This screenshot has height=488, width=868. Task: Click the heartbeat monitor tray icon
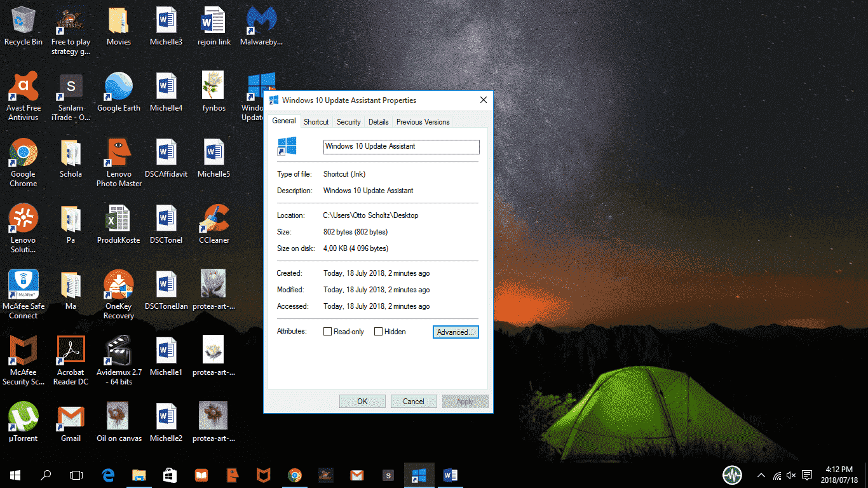pyautogui.click(x=733, y=475)
